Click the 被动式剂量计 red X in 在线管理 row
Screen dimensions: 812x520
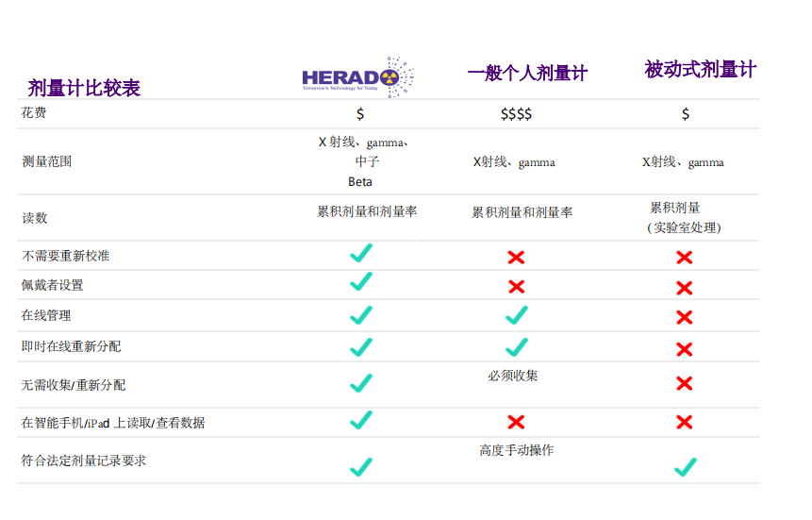685,318
